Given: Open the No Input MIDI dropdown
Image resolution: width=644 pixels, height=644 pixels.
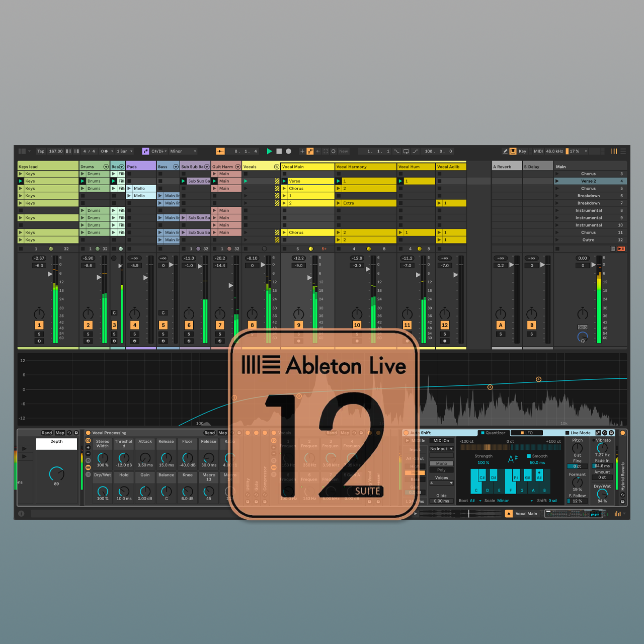Looking at the screenshot, I should (x=441, y=449).
